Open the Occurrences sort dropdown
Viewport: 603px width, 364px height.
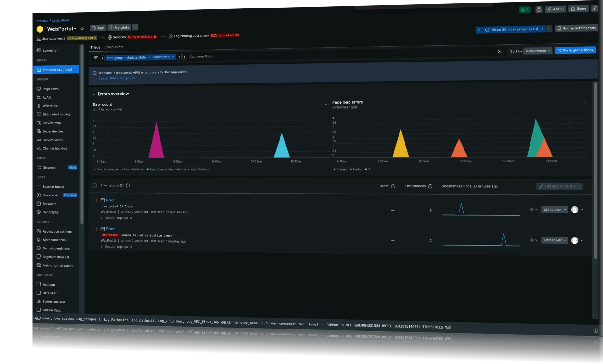pyautogui.click(x=537, y=51)
